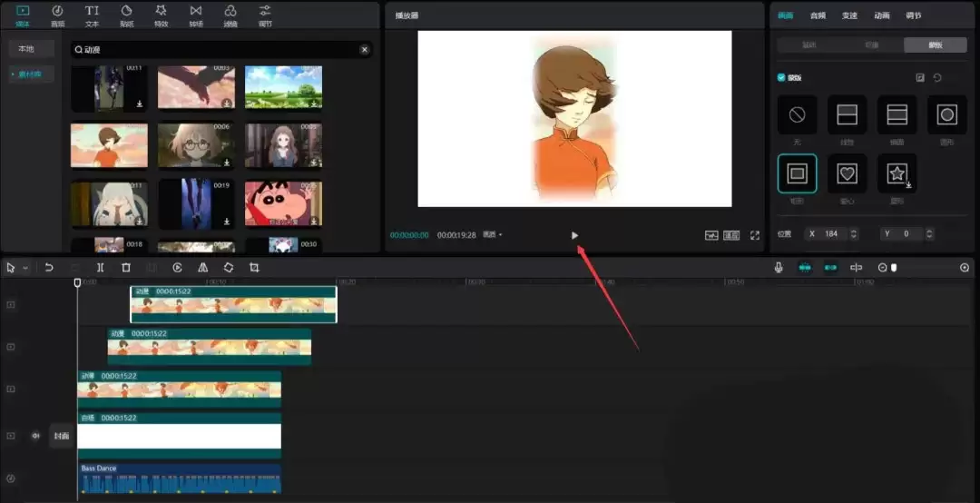
Task: Choose the Linear split mask
Action: click(847, 114)
